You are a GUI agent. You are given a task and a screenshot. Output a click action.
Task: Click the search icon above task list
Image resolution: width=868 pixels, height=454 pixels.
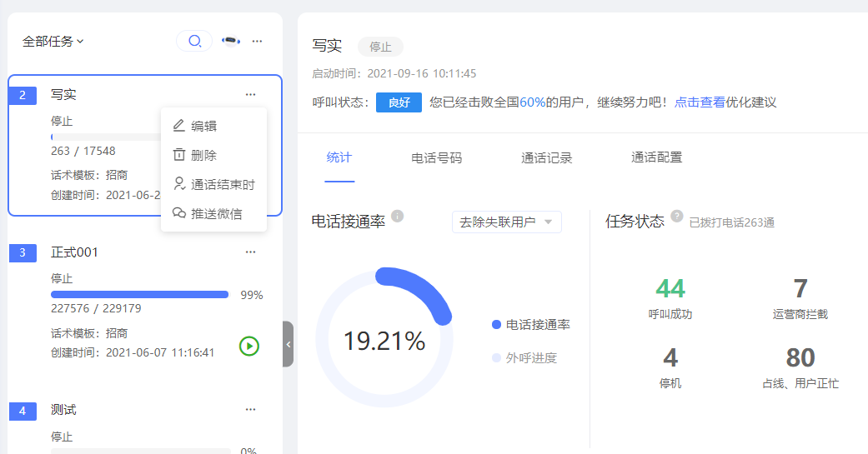click(x=194, y=41)
